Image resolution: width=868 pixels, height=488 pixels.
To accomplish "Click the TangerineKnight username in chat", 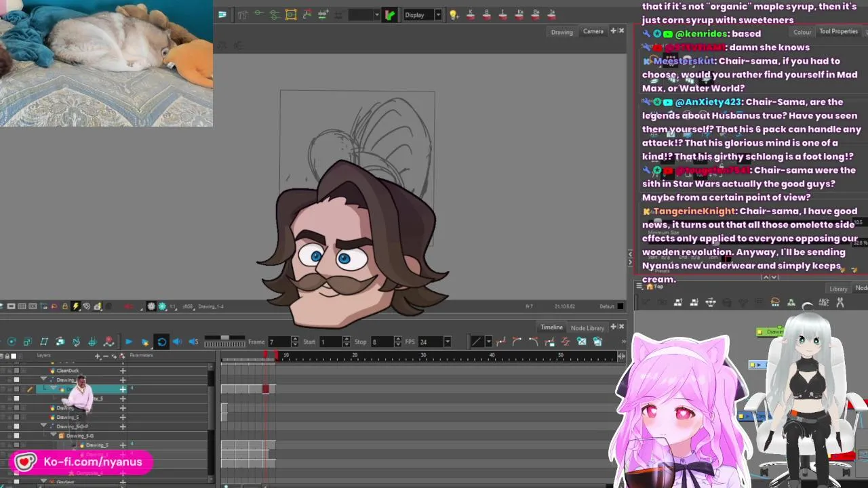I will coord(694,211).
